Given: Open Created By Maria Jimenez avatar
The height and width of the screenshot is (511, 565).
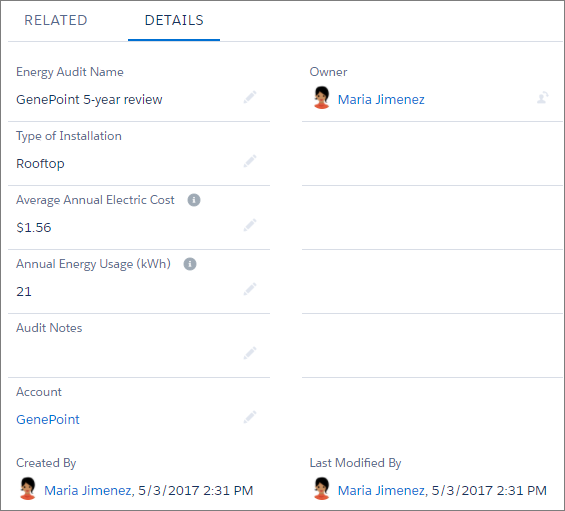Looking at the screenshot, I should (x=28, y=489).
